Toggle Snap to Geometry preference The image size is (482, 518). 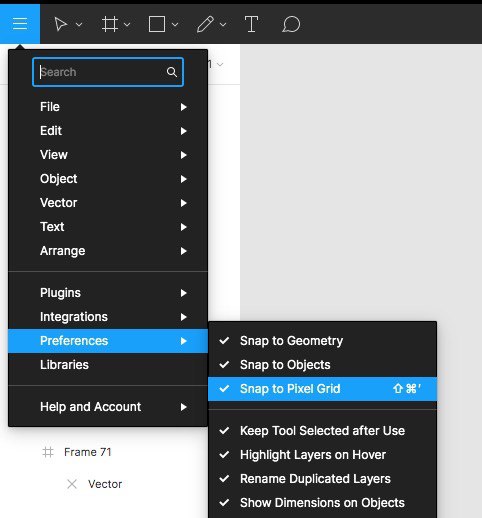pyautogui.click(x=322, y=341)
